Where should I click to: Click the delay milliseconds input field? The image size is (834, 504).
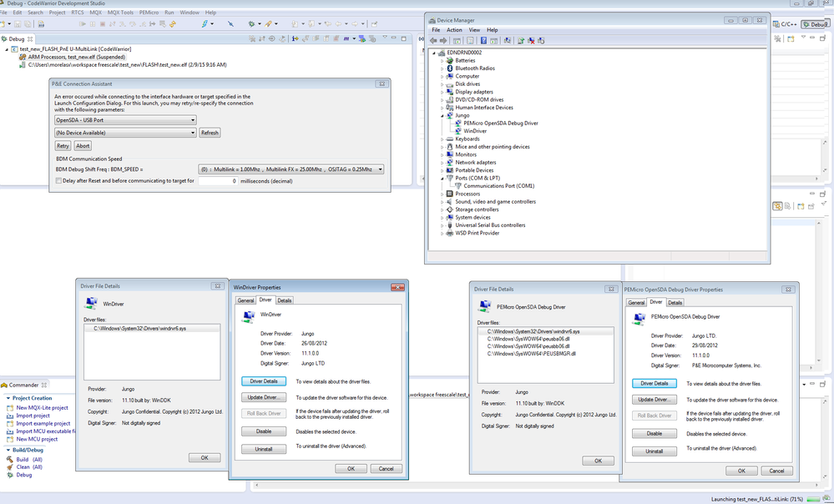coord(218,181)
